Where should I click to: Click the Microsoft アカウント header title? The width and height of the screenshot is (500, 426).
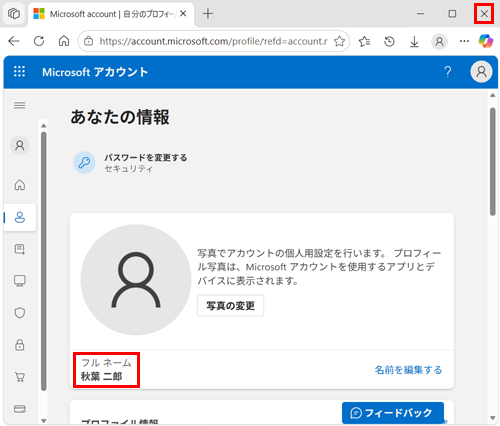pyautogui.click(x=95, y=72)
